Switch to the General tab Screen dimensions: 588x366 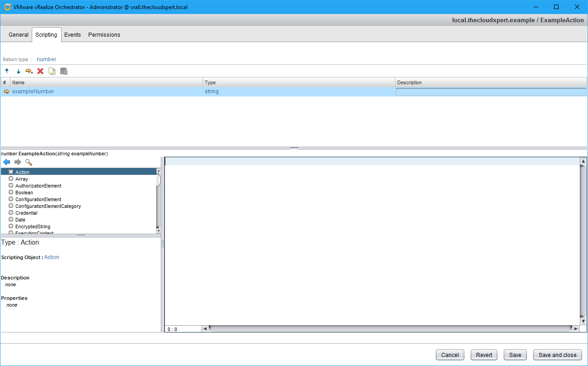(19, 35)
